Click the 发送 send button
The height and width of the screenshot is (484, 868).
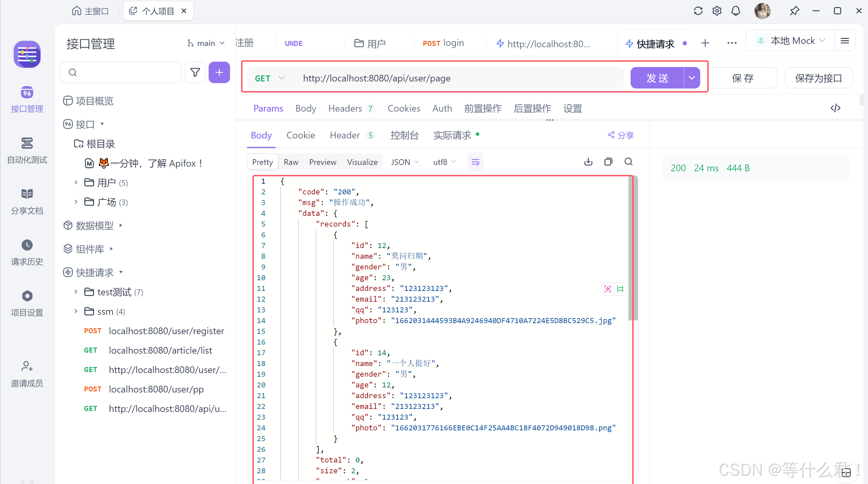tap(657, 78)
